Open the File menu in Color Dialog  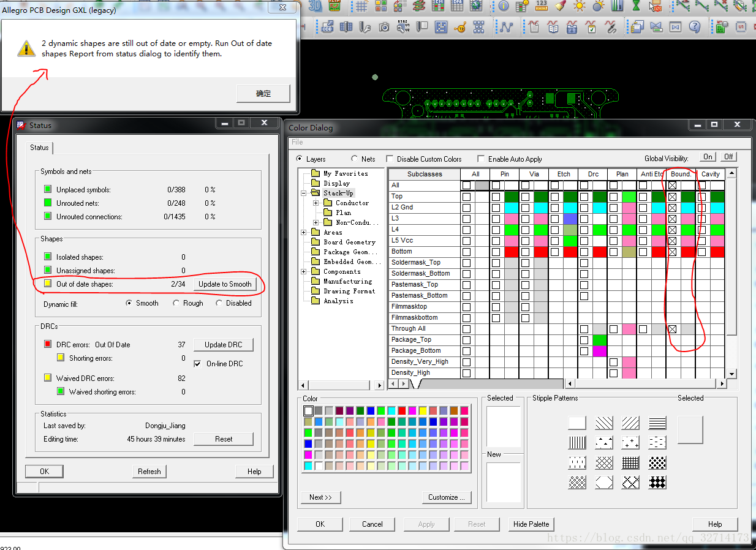(297, 142)
